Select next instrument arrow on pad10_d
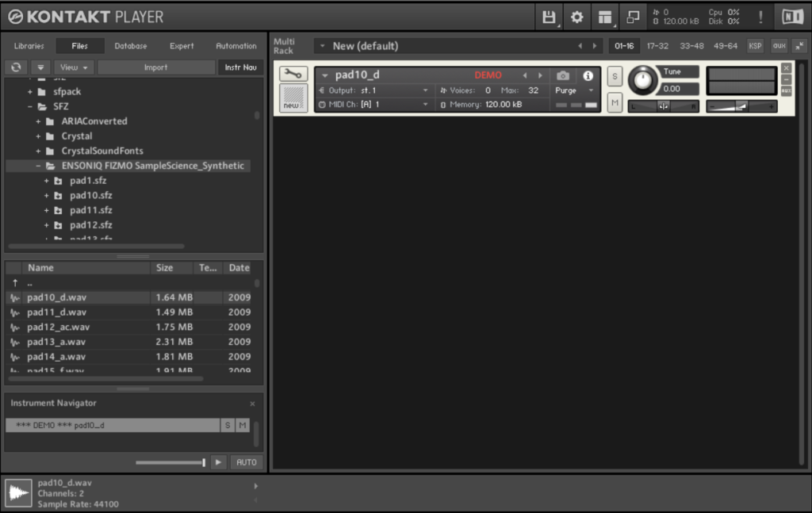 540,75
